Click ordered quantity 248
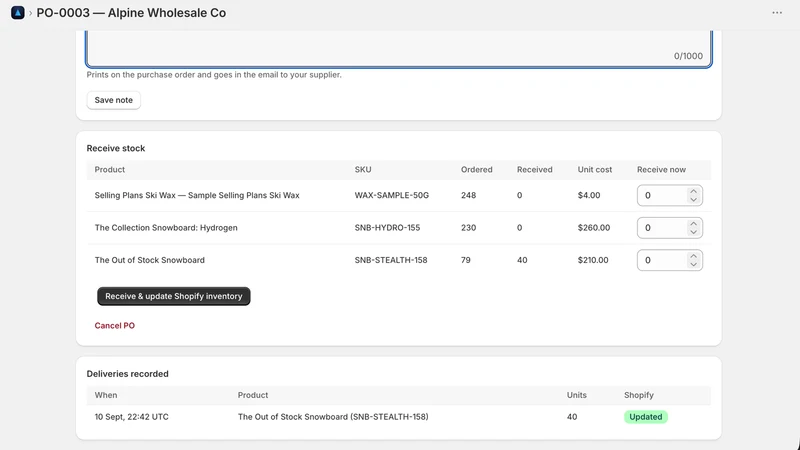The image size is (800, 450). tap(468, 195)
